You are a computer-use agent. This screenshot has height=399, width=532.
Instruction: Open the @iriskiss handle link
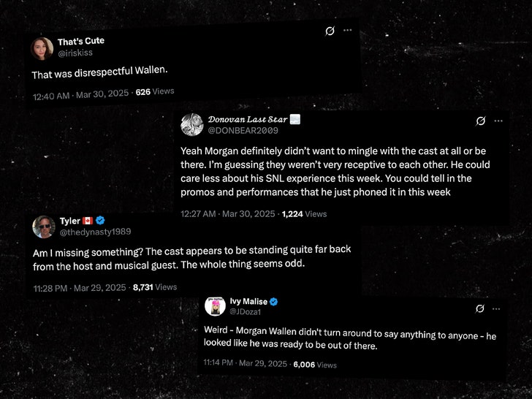click(x=75, y=53)
